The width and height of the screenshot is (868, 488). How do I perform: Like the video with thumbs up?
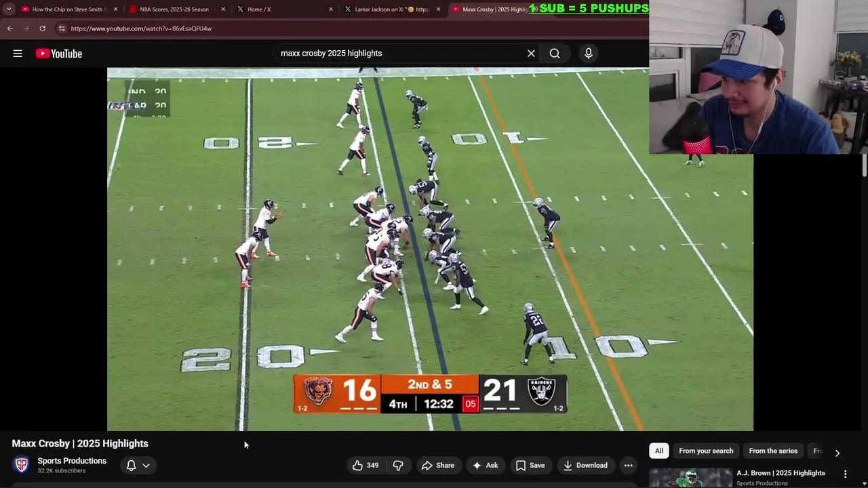pyautogui.click(x=365, y=465)
